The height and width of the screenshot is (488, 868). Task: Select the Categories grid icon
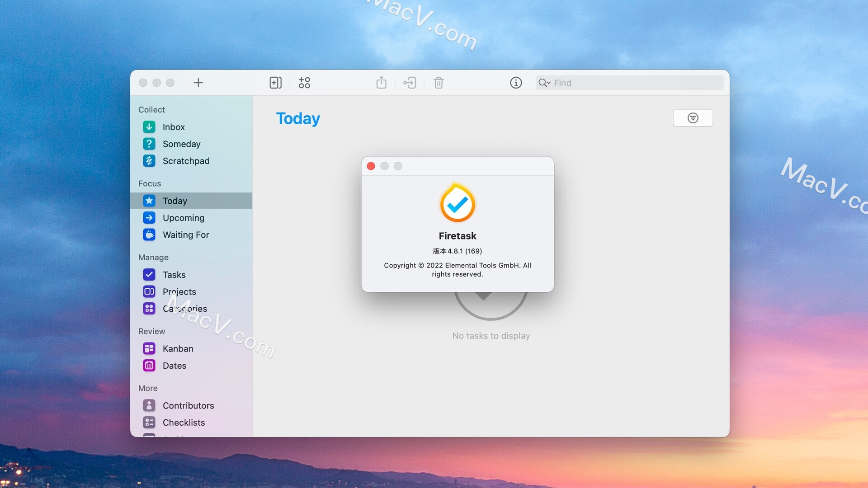coord(149,309)
